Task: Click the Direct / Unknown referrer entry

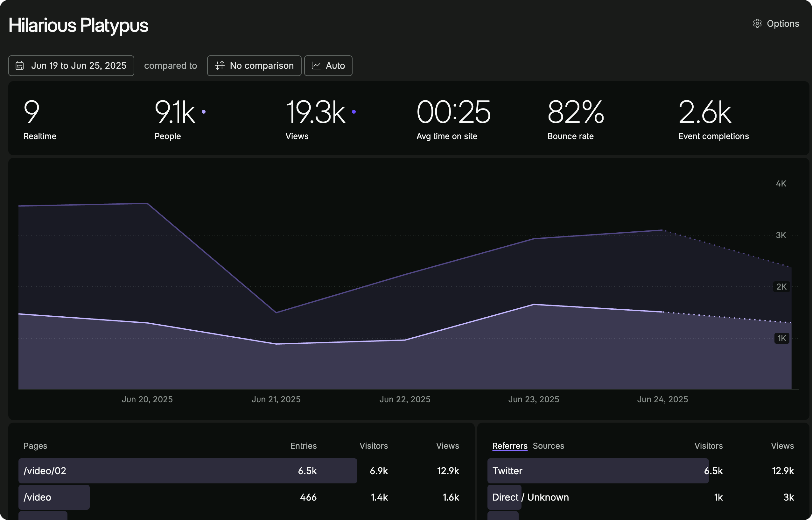Action: click(x=530, y=497)
